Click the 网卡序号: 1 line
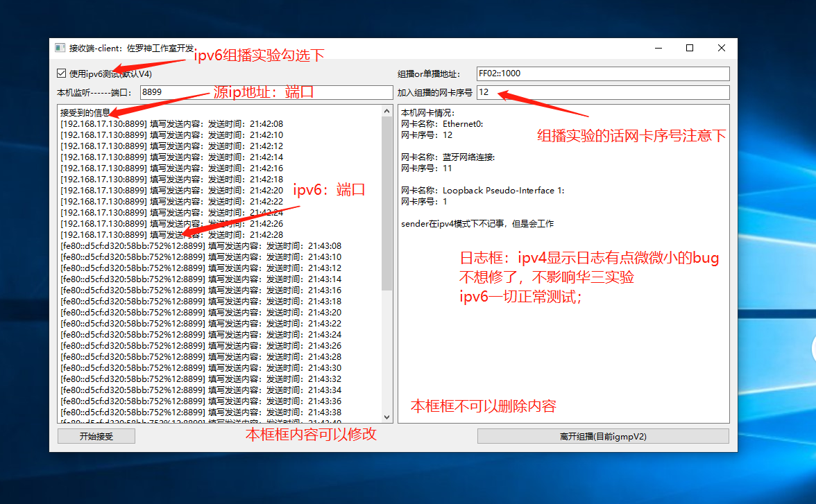816x504 pixels. click(x=424, y=201)
